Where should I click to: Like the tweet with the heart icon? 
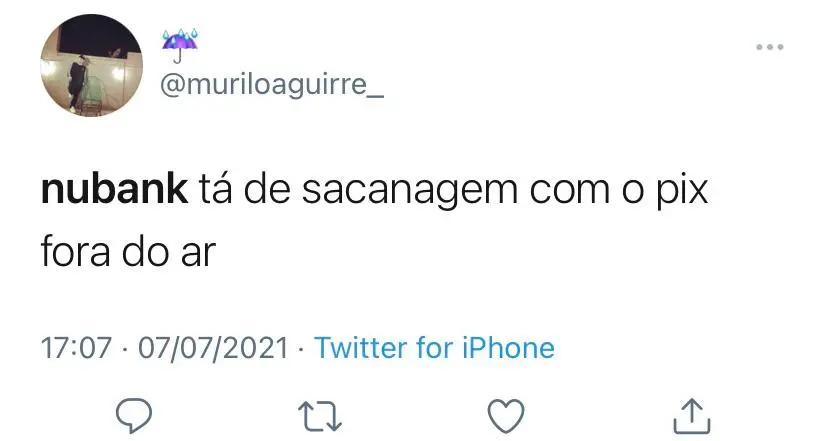506,413
